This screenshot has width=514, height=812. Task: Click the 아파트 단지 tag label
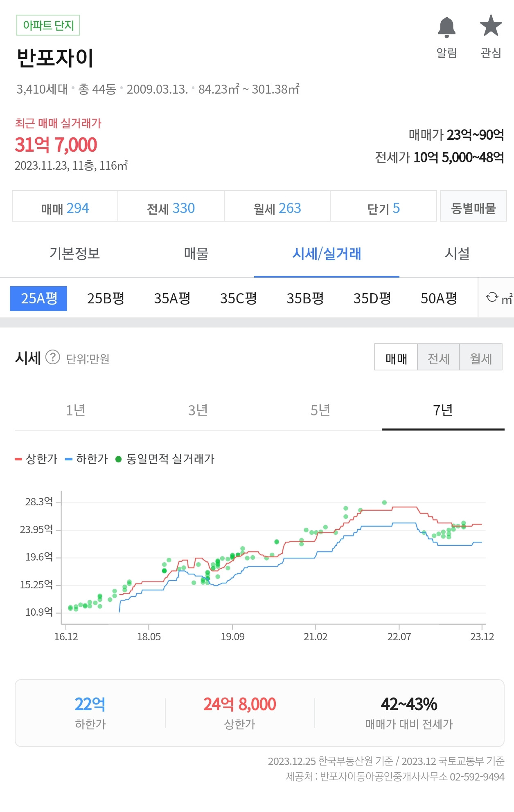click(x=48, y=25)
